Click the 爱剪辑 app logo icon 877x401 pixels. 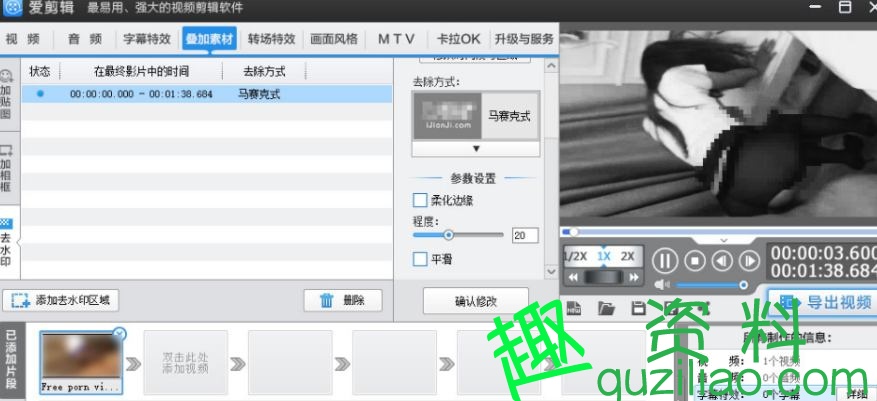(x=12, y=7)
